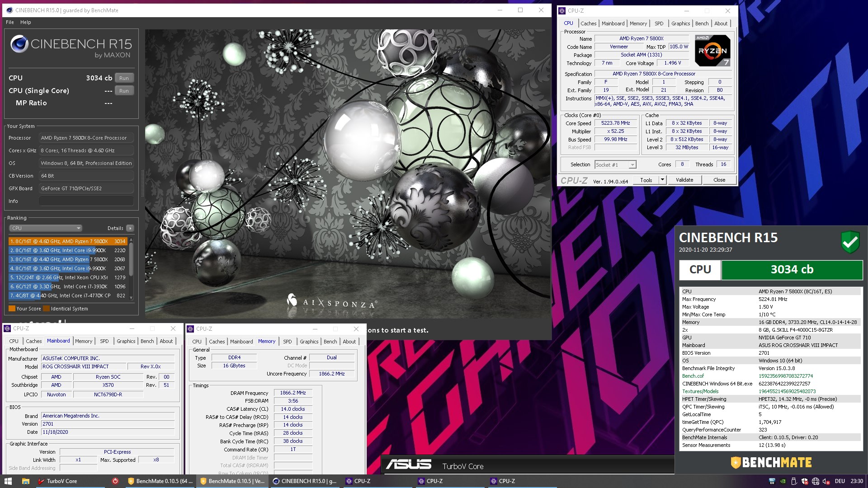Open BenchMate 0.10.5 | Ve... taskbar item

pyautogui.click(x=232, y=481)
